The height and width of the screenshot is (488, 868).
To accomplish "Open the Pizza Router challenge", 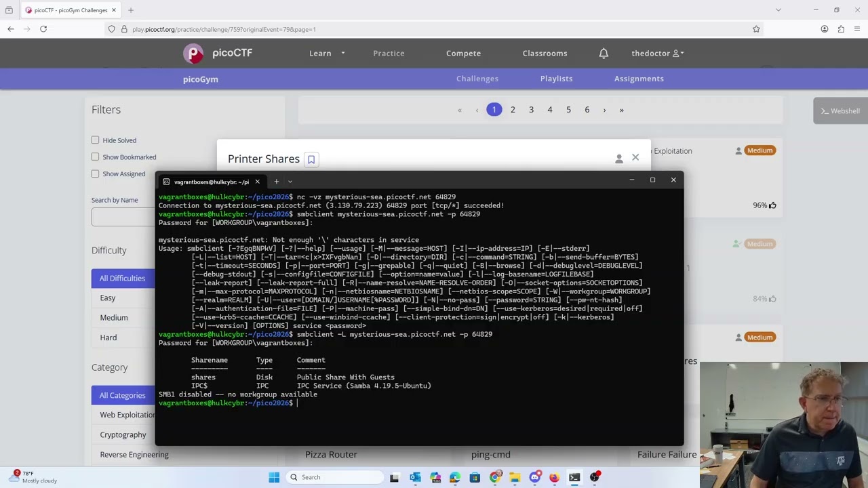I will coord(331,455).
